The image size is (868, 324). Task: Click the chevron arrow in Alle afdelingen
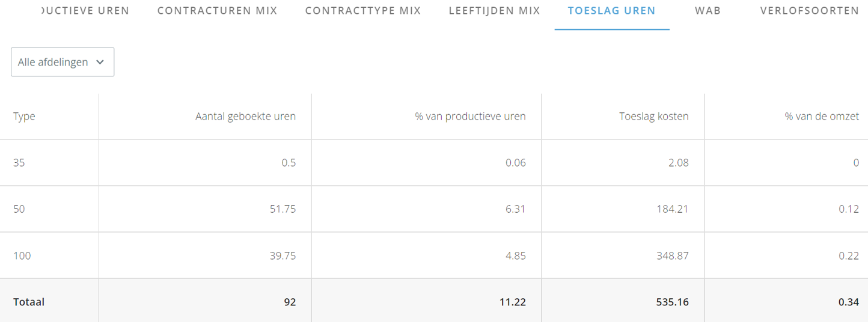(100, 62)
